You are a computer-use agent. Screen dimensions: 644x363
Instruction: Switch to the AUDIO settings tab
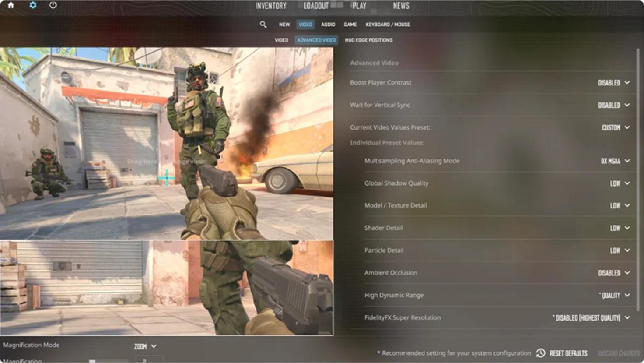[x=327, y=25]
